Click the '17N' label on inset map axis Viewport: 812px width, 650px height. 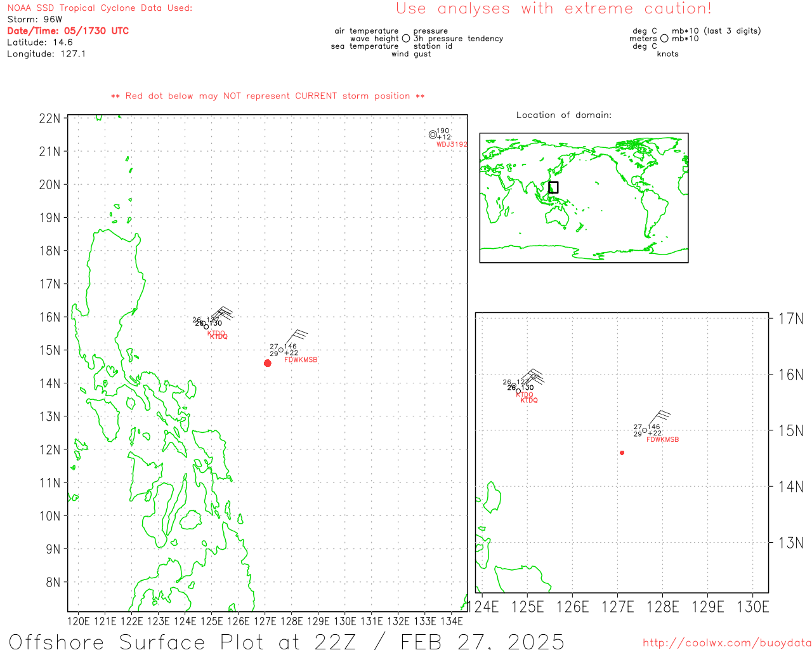pyautogui.click(x=791, y=319)
